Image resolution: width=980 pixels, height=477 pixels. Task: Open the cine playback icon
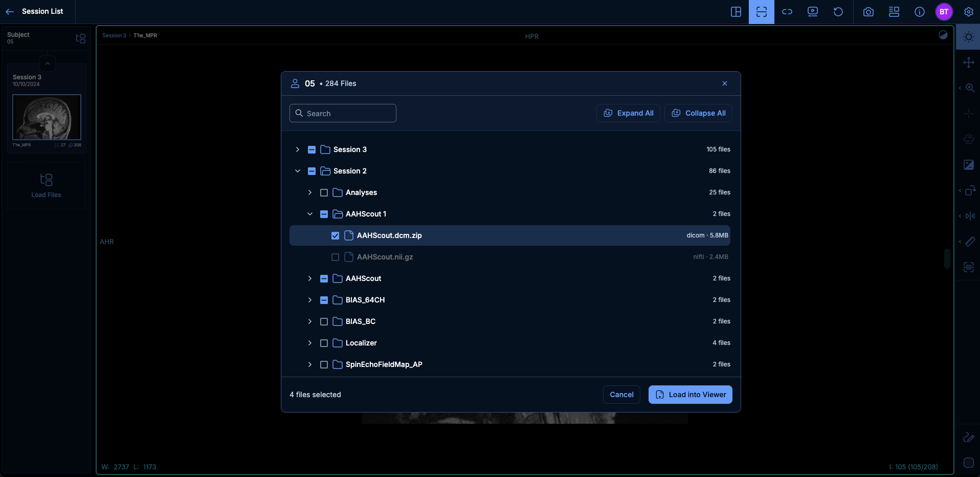(813, 12)
